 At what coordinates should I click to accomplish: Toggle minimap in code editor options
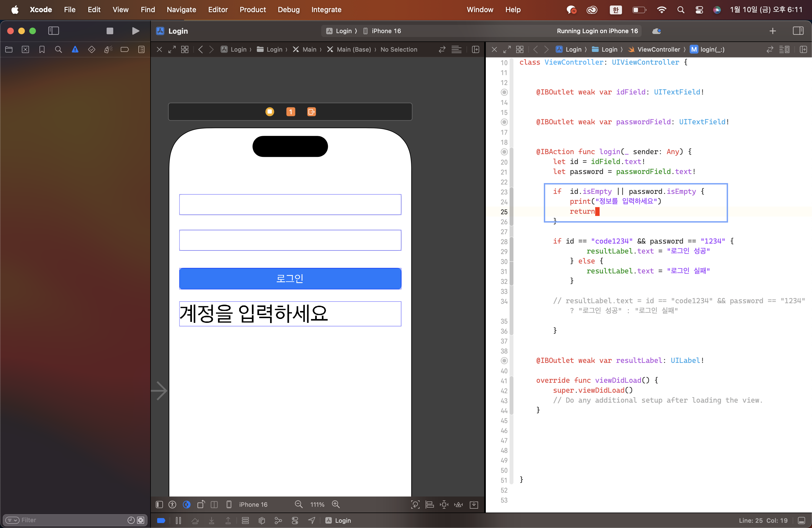coord(784,49)
